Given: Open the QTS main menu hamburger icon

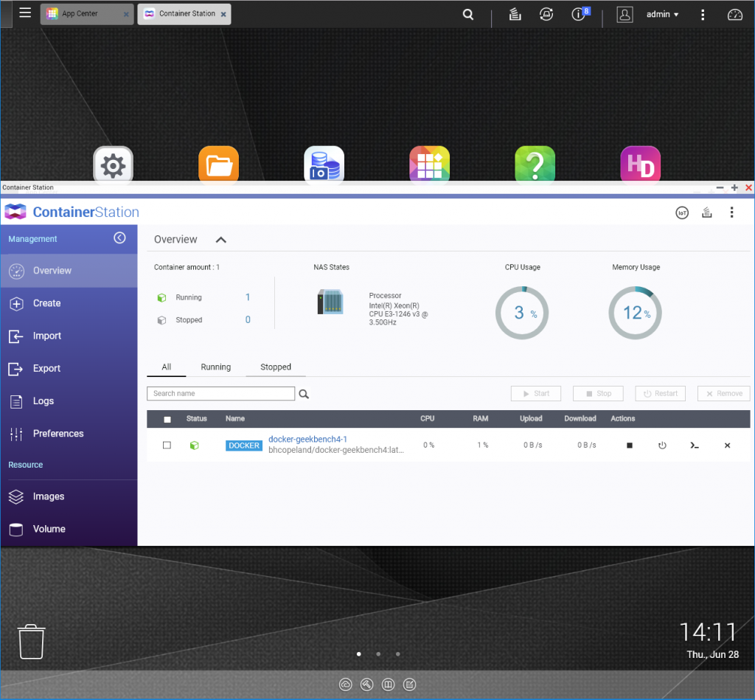Looking at the screenshot, I should tap(25, 13).
